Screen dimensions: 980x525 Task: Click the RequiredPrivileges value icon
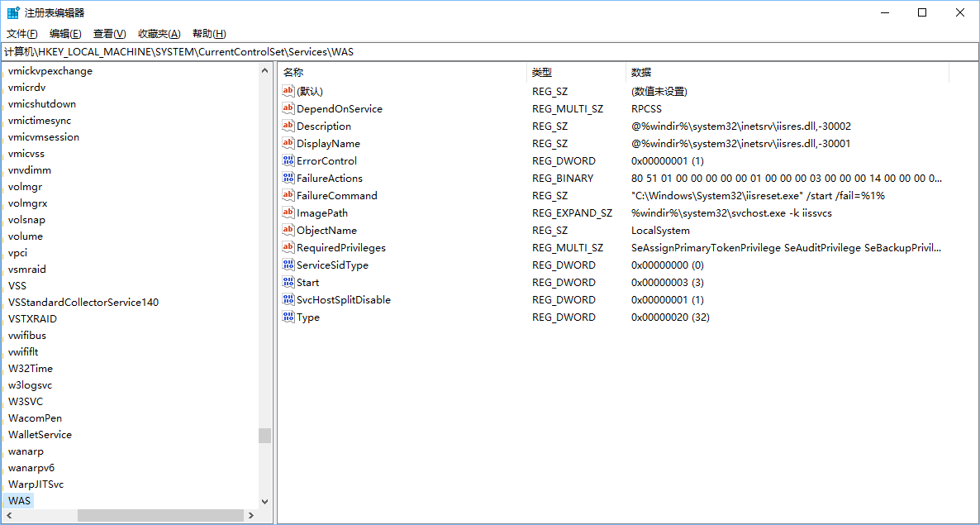coord(288,247)
